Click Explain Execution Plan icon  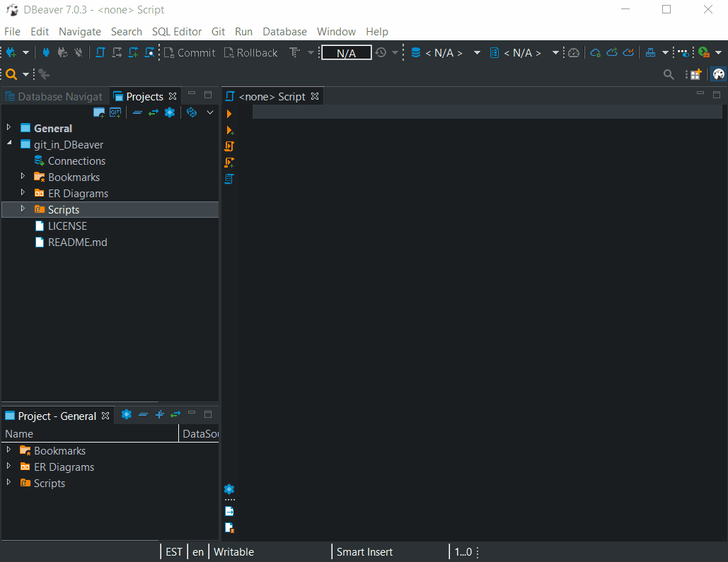229,179
